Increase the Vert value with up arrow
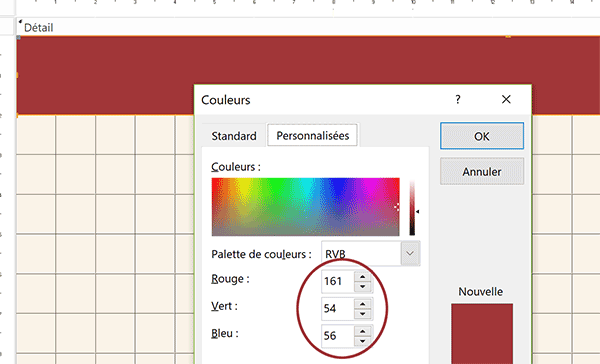 [362, 304]
